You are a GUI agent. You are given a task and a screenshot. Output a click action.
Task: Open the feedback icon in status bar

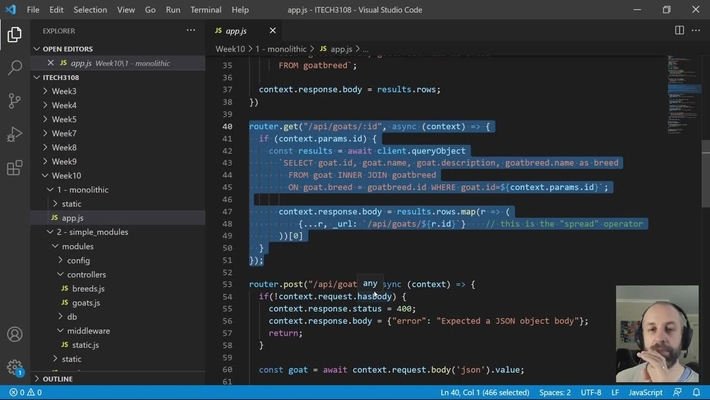coord(677,392)
